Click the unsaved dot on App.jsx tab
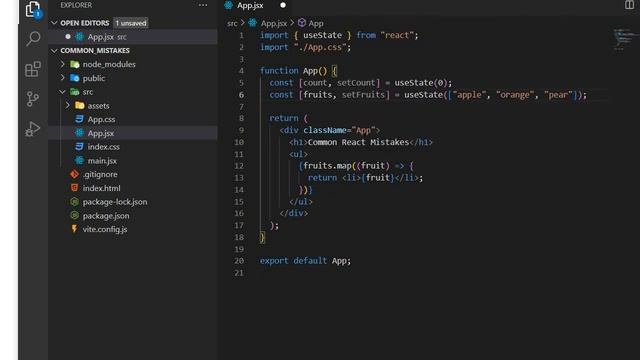The width and height of the screenshot is (640, 360). pos(283,5)
